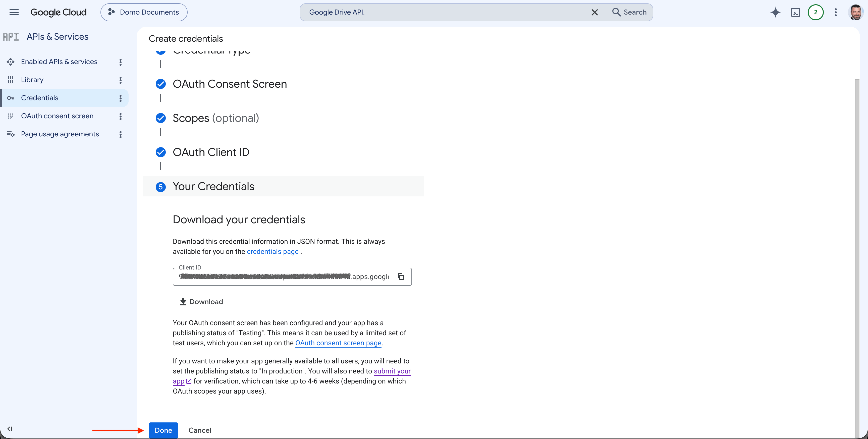Screen dimensions: 868x439
Task: Open the Domo Documents project picker
Action: click(144, 13)
